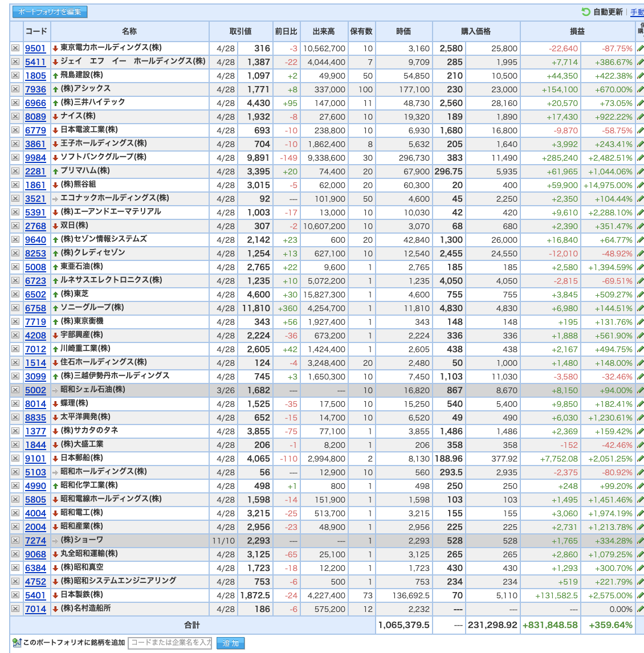
Task: Delete the 5002 昭和シェル石油 row
Action: point(15,390)
